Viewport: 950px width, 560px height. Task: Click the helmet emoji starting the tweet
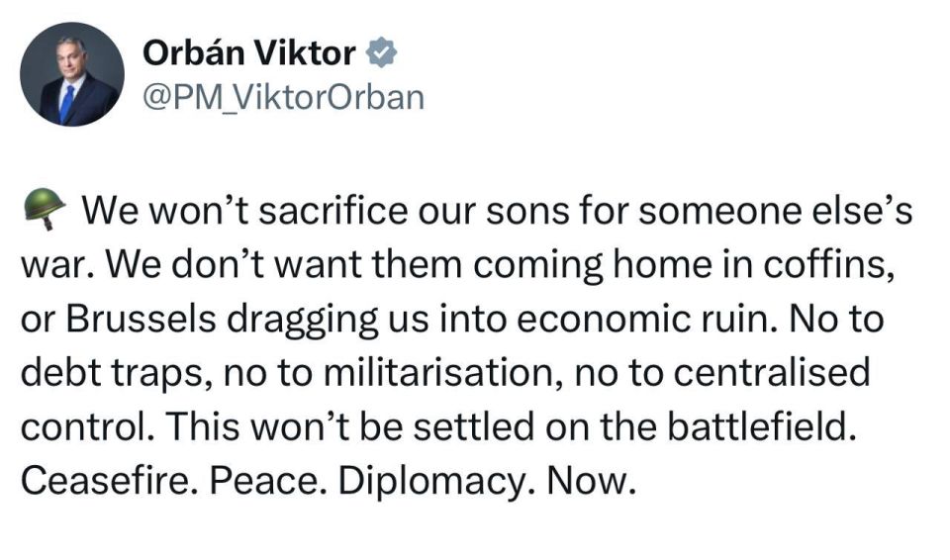tap(43, 208)
